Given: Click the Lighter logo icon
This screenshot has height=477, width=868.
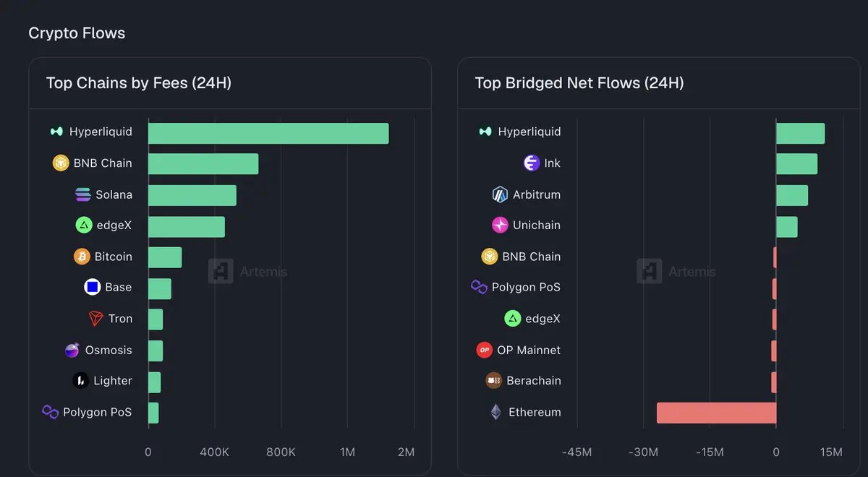Looking at the screenshot, I should (x=80, y=381).
